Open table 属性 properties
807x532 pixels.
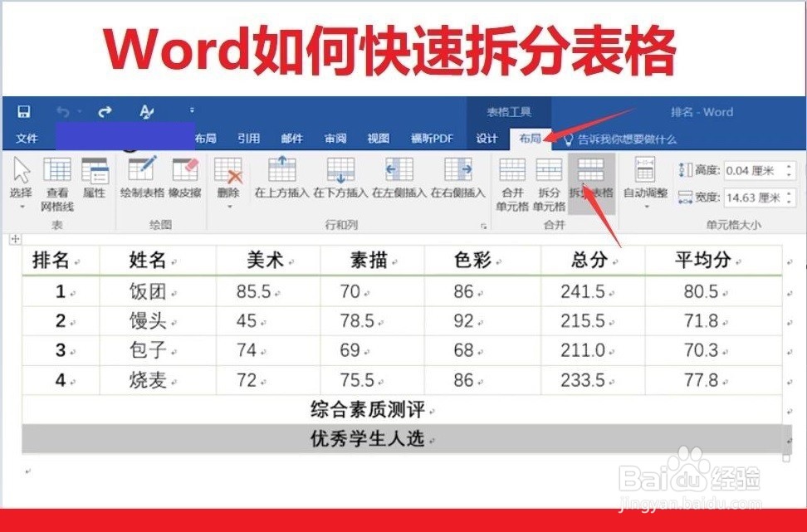(x=95, y=178)
